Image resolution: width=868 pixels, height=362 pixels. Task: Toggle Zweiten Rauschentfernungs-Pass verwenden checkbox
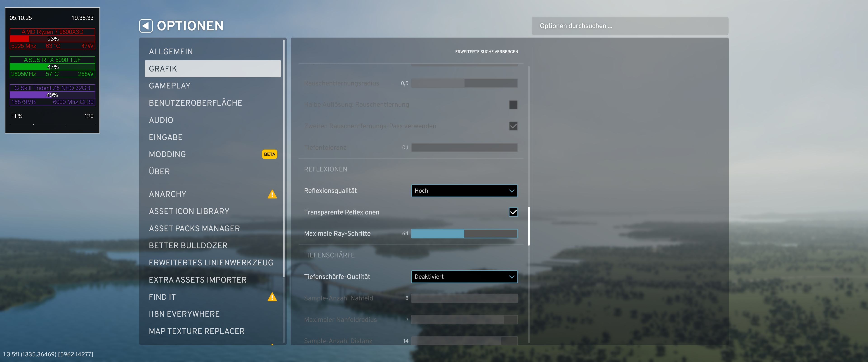tap(513, 126)
